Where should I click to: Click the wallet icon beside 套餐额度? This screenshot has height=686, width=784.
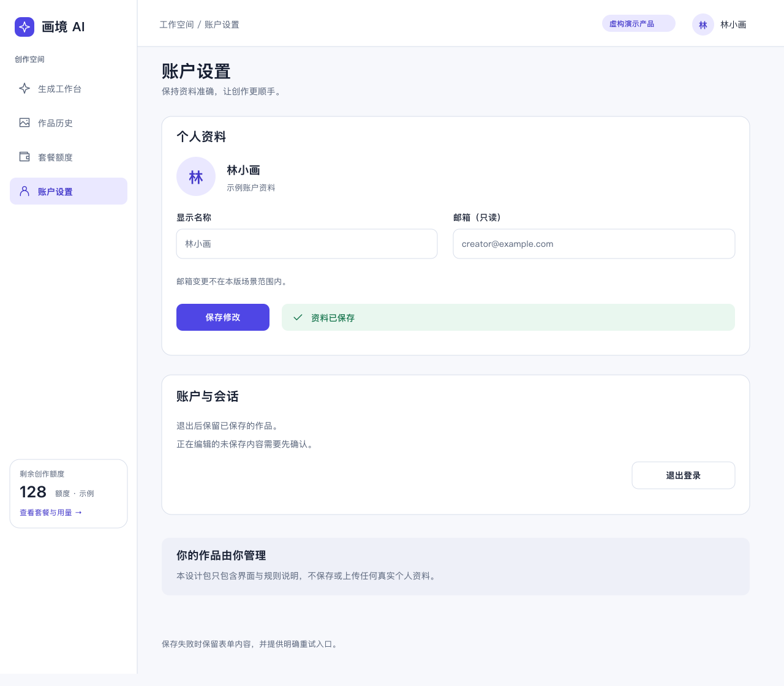[x=24, y=157]
